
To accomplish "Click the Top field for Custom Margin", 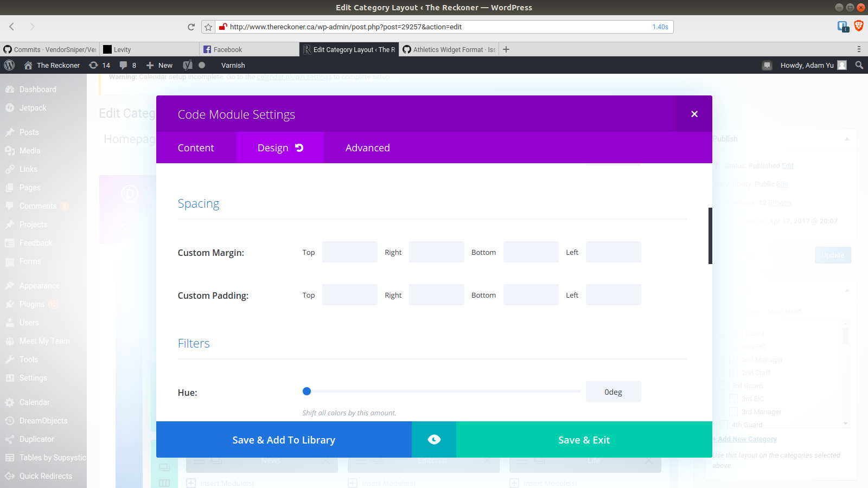I will (349, 252).
